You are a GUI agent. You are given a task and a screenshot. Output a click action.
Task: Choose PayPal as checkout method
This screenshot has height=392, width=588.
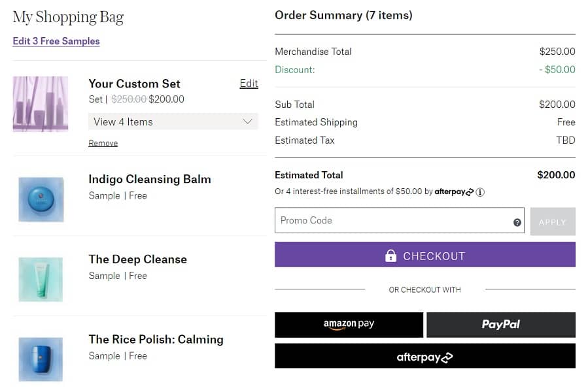point(501,325)
